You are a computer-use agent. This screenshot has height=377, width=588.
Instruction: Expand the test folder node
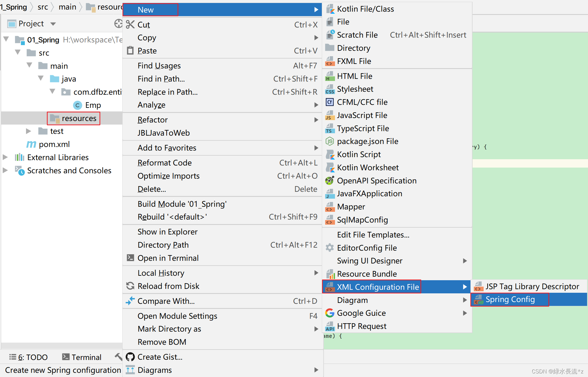pos(29,131)
